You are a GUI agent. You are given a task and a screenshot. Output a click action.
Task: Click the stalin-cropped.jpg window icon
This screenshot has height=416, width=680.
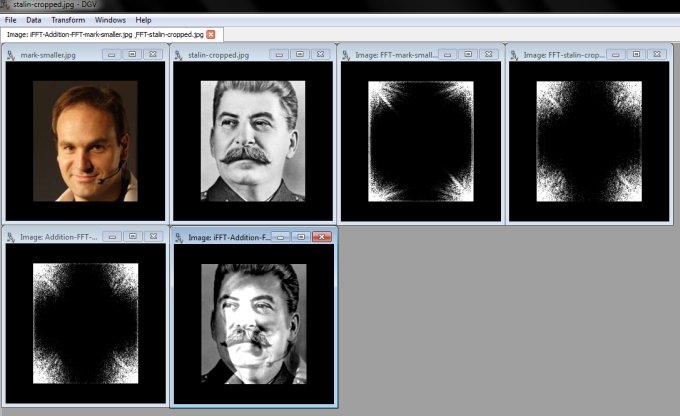coord(178,55)
